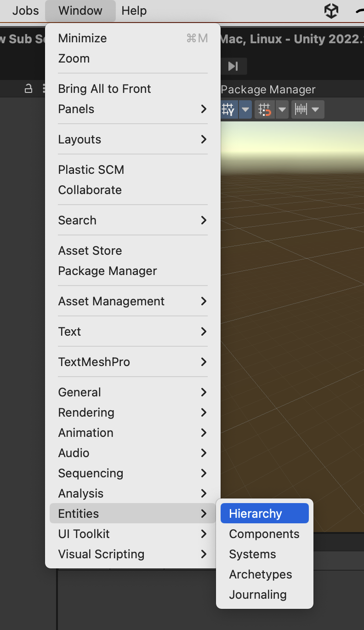This screenshot has height=630, width=364.
Task: Open Package Manager from Window menu
Action: click(133, 271)
